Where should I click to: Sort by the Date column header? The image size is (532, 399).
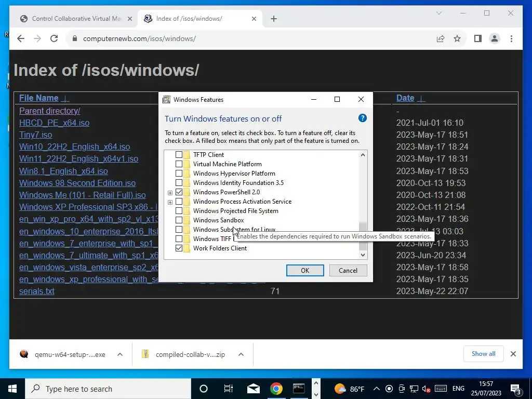(405, 98)
